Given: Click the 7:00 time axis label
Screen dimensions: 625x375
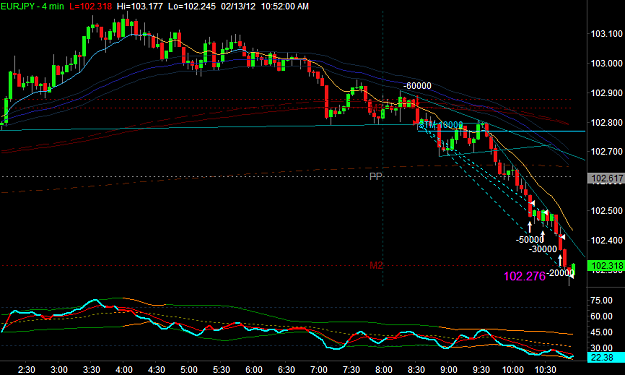Looking at the screenshot, I should coord(318,370).
